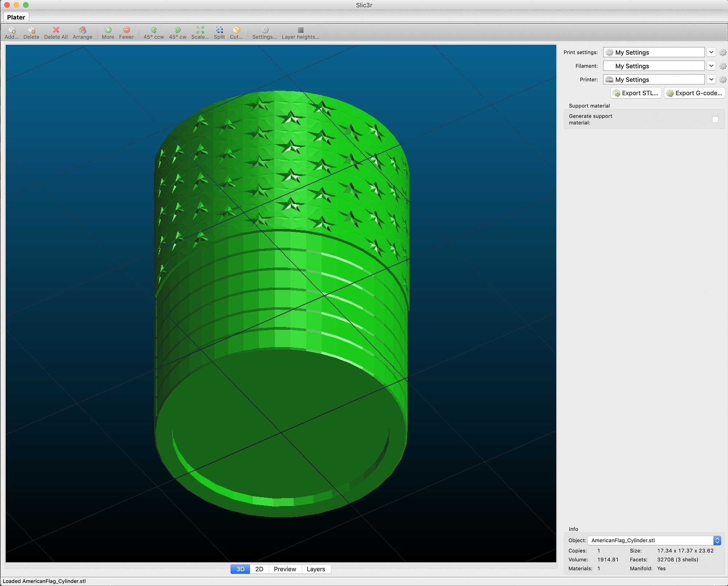Enable Generate support material checkbox
The image size is (728, 586).
point(715,119)
